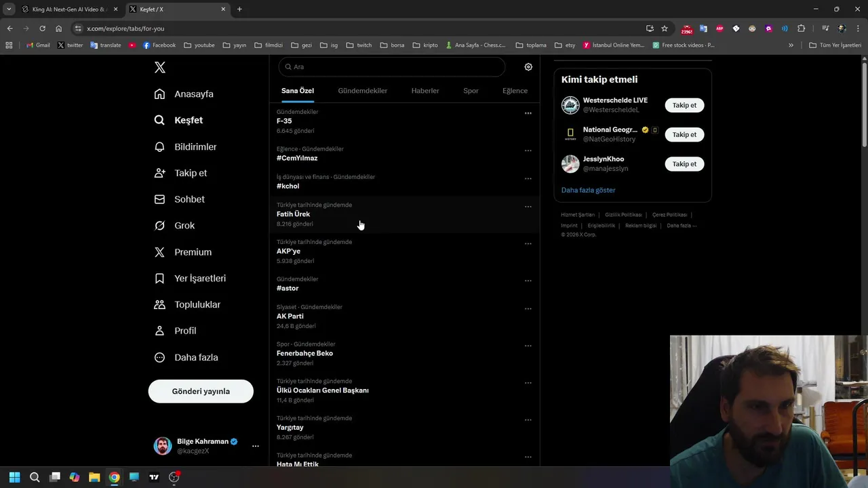
Task: Follow JesslynKhoo with Takip et
Action: coord(684,163)
